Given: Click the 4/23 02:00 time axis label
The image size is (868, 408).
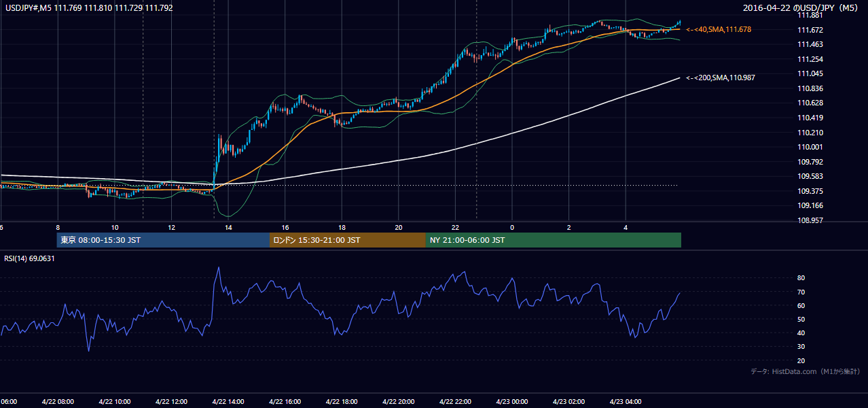Looking at the screenshot, I should (568, 401).
